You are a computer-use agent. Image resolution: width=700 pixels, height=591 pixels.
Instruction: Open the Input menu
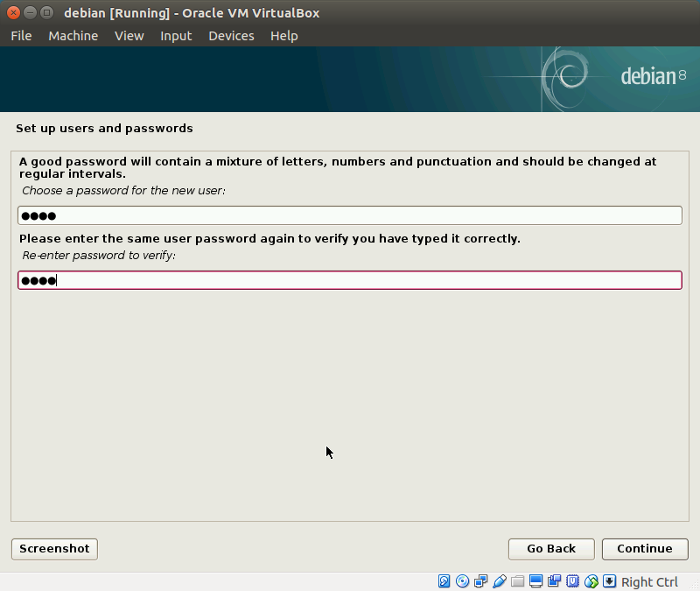tap(176, 36)
